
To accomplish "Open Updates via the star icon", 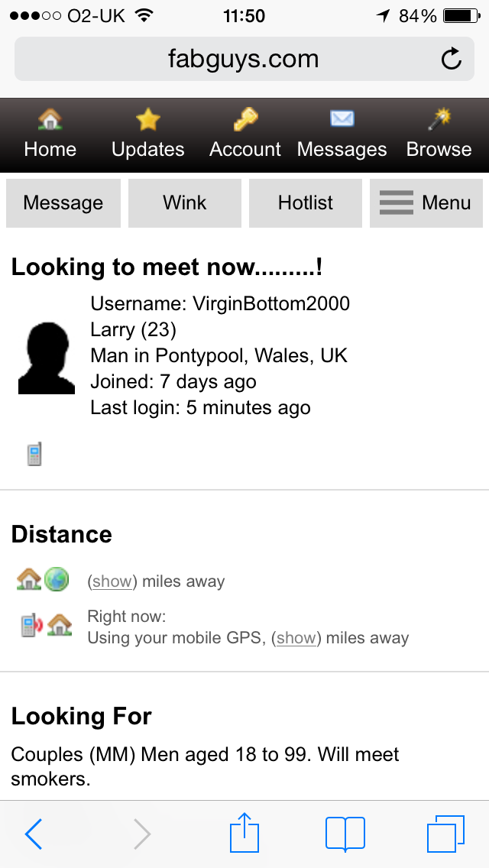I will pos(148,119).
